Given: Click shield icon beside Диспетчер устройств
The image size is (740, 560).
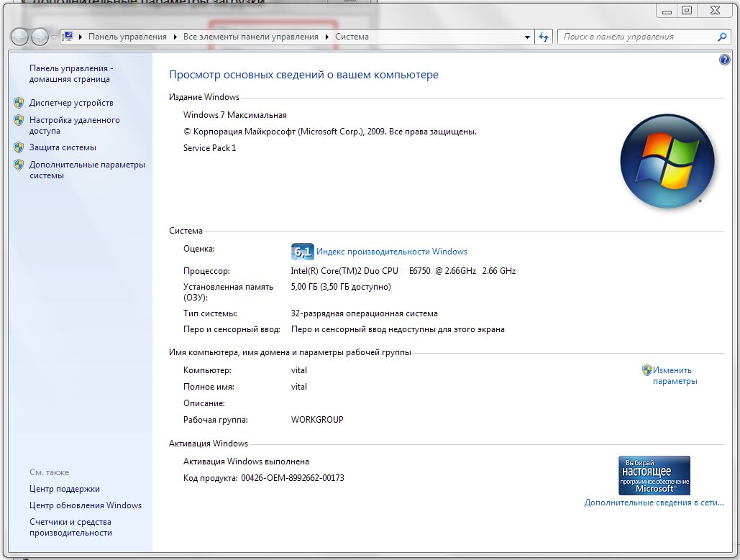Looking at the screenshot, I should click(19, 102).
